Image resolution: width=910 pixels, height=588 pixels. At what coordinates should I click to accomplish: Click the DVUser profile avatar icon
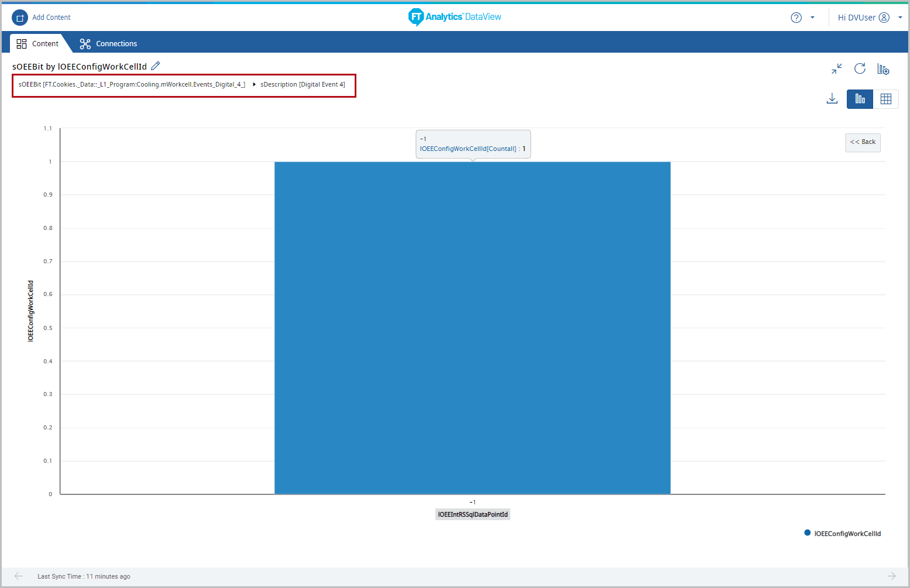(x=884, y=18)
